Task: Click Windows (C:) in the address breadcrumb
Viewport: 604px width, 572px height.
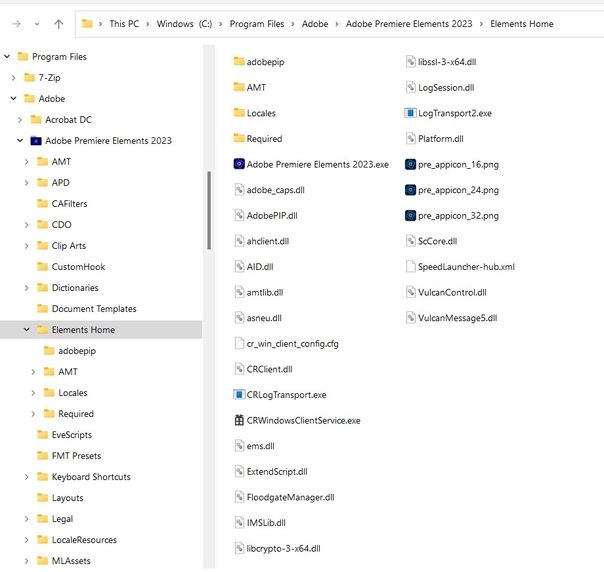Action: coord(184,24)
